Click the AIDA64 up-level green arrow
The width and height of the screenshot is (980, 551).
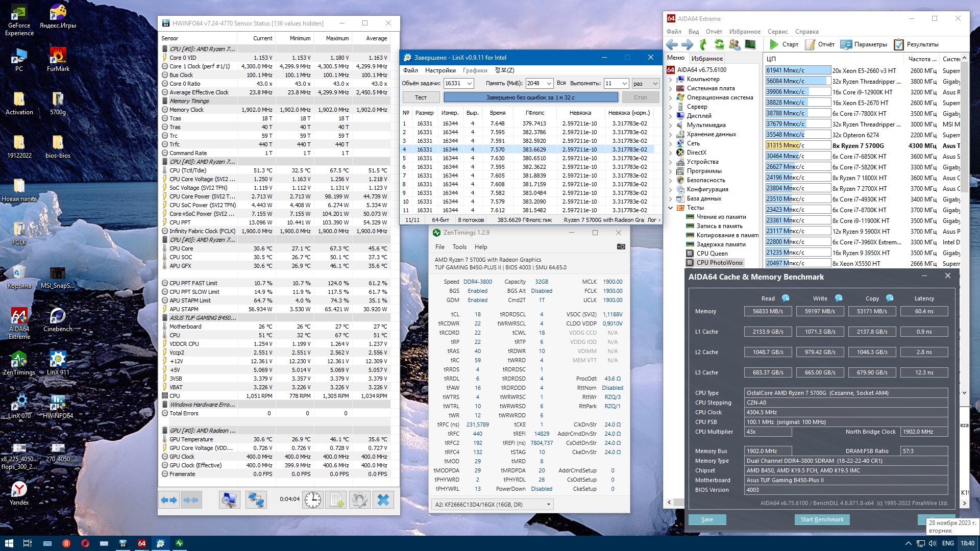[x=703, y=44]
